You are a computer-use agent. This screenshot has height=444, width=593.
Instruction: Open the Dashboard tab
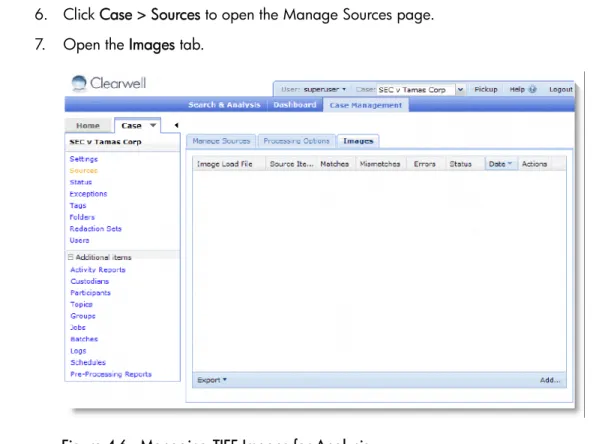pyautogui.click(x=295, y=105)
